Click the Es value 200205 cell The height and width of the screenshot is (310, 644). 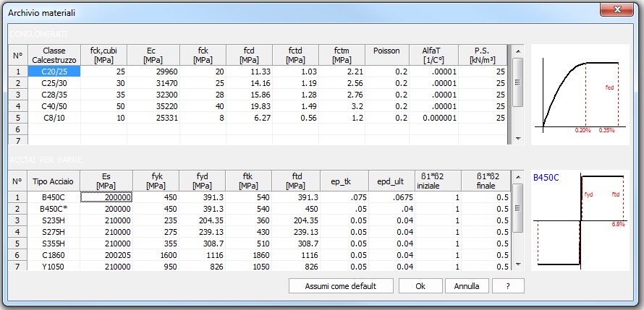tap(106, 254)
